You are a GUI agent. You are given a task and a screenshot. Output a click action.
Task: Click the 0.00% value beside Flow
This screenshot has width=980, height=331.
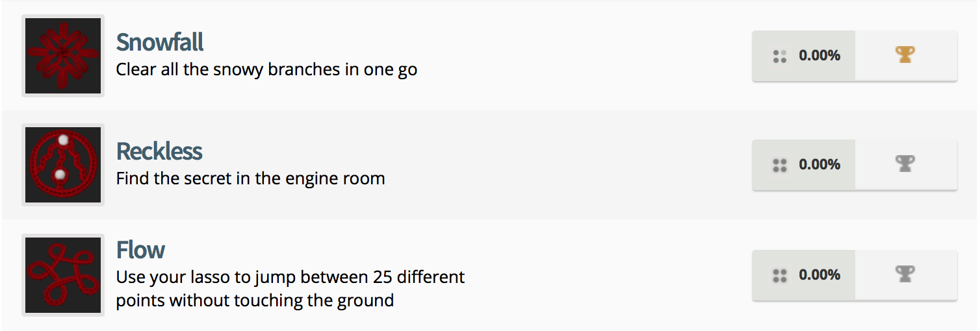819,275
